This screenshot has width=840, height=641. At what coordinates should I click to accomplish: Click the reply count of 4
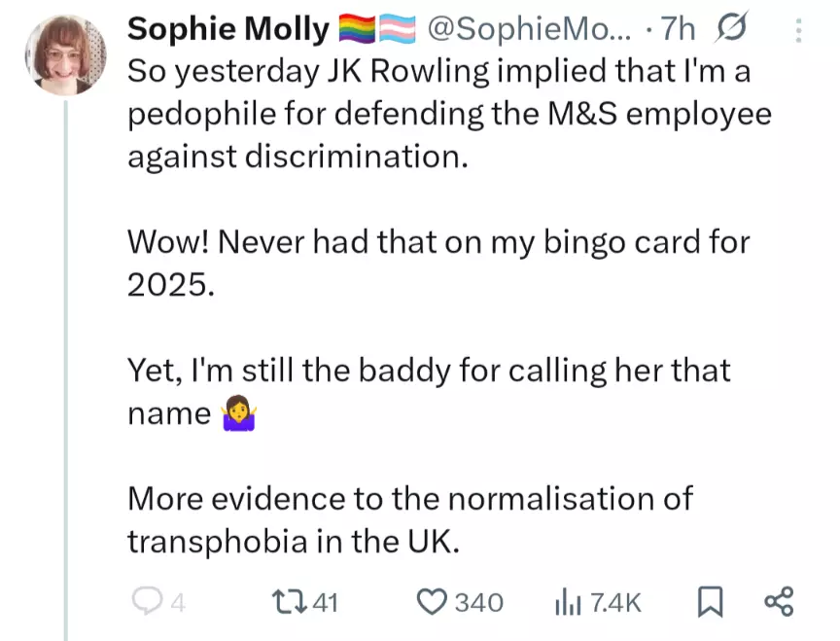[x=177, y=604]
